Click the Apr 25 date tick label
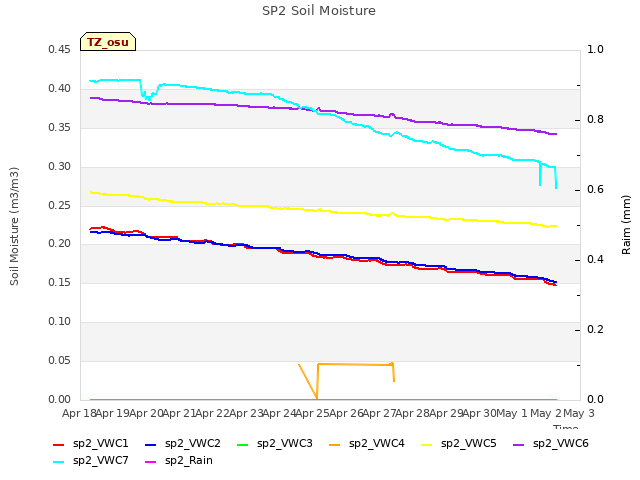640x480 pixels. point(312,413)
